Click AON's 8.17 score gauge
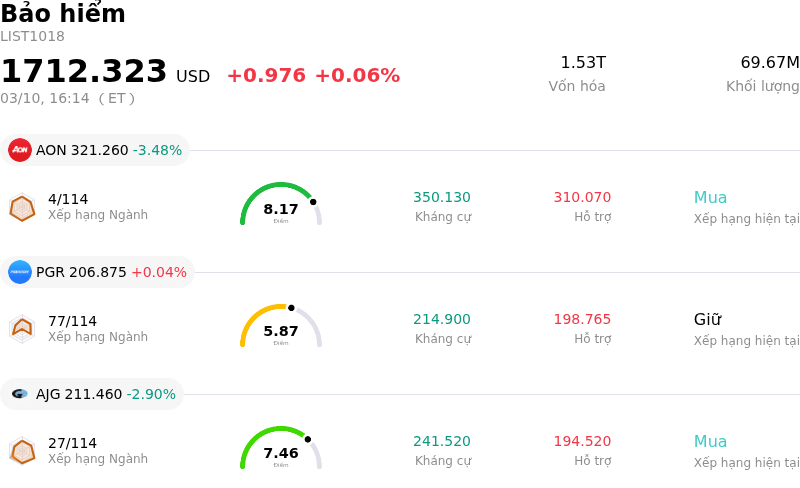The height and width of the screenshot is (488, 800). [x=281, y=205]
